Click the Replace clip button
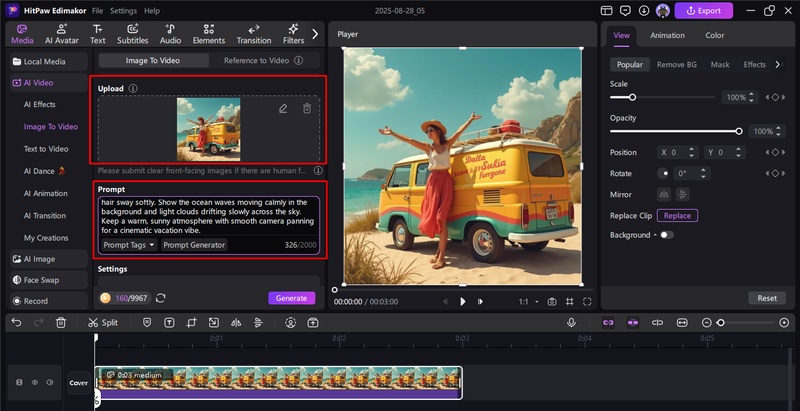This screenshot has height=411, width=800. click(677, 216)
